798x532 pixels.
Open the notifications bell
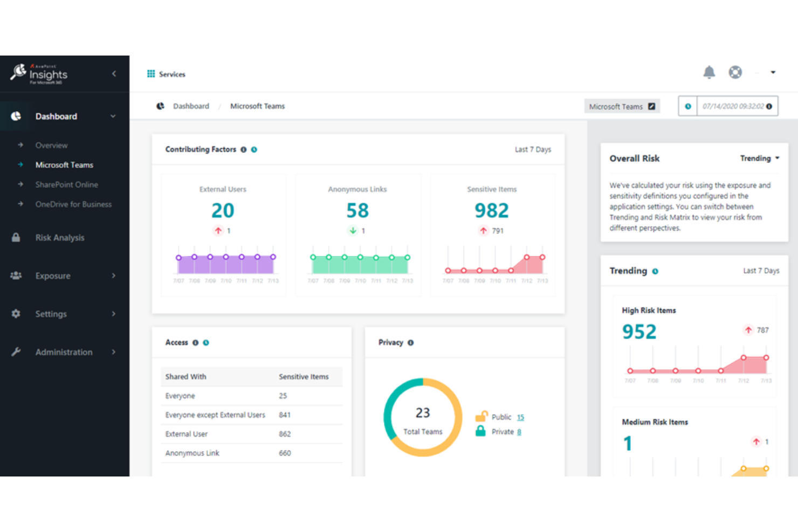point(709,72)
